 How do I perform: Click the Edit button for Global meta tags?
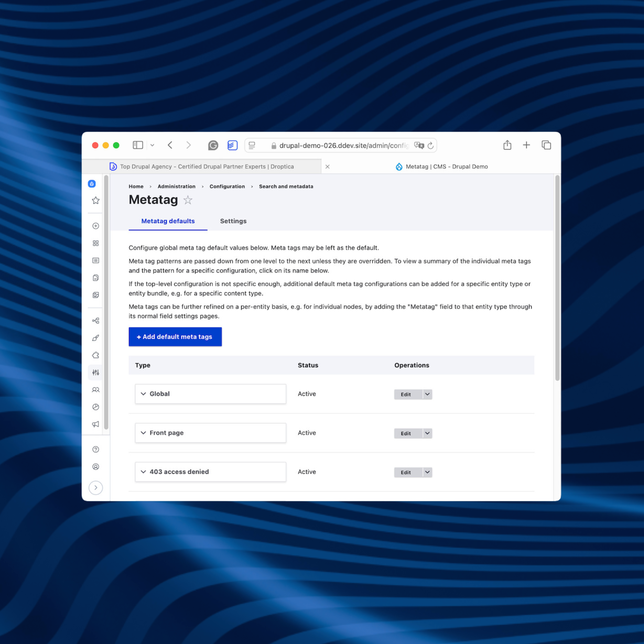(405, 394)
